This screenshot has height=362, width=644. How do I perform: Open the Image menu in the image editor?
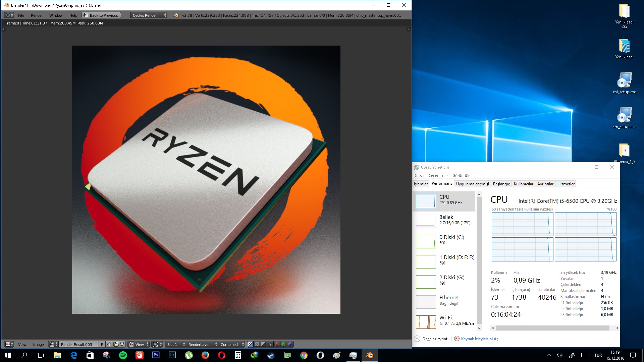(x=38, y=345)
